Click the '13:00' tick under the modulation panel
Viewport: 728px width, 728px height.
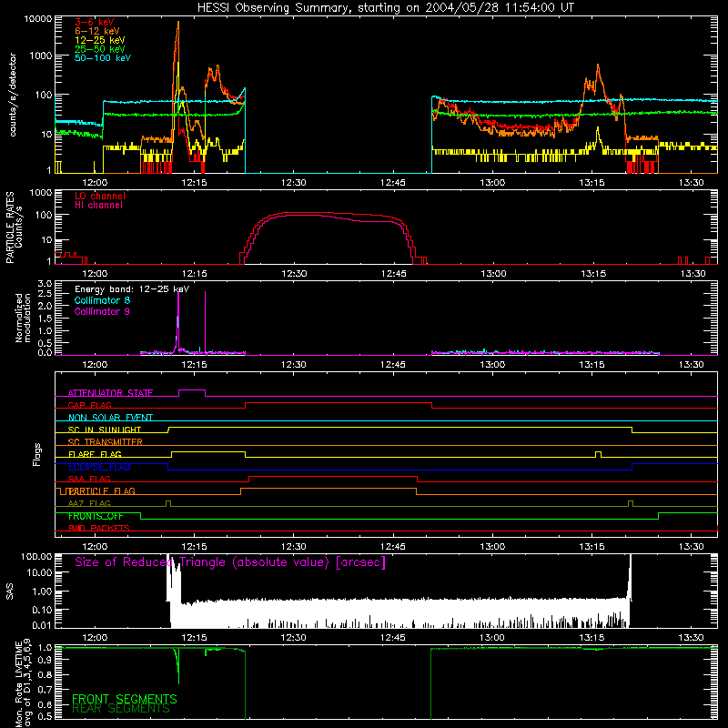pyautogui.click(x=492, y=365)
